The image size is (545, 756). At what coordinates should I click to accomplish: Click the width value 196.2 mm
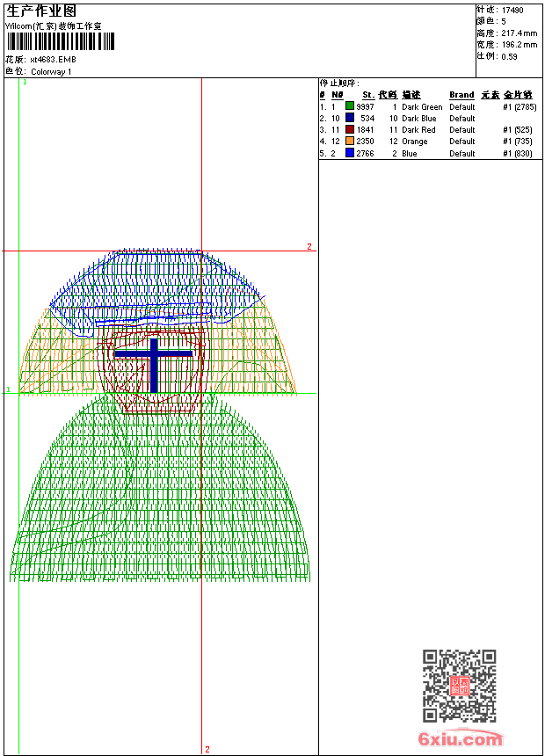click(x=519, y=45)
